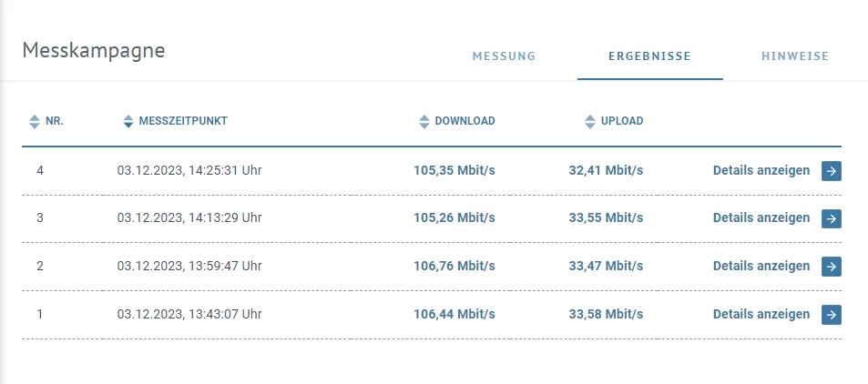Click arrow icon for measurement 3
The height and width of the screenshot is (384, 868).
coord(831,218)
